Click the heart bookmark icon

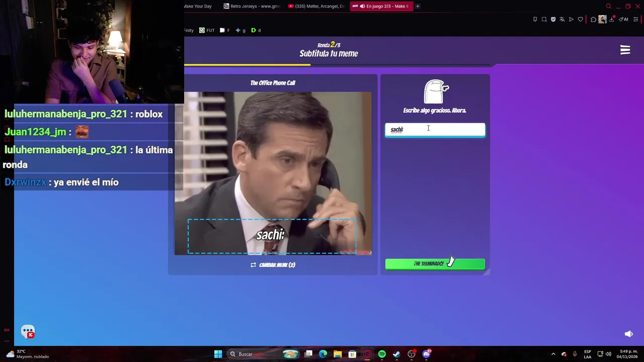click(580, 20)
